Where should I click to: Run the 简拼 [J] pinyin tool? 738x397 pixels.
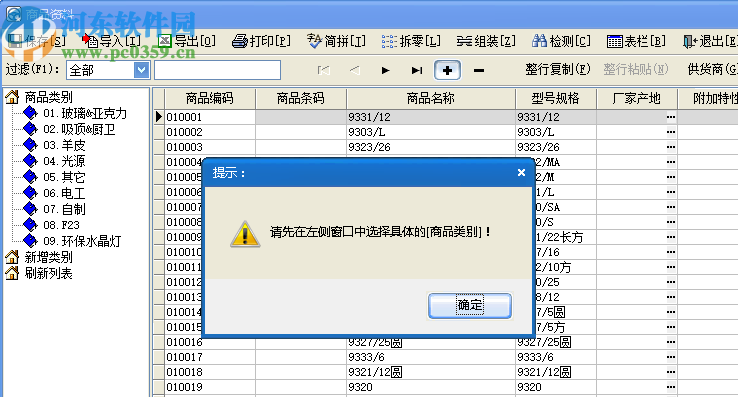(x=336, y=41)
